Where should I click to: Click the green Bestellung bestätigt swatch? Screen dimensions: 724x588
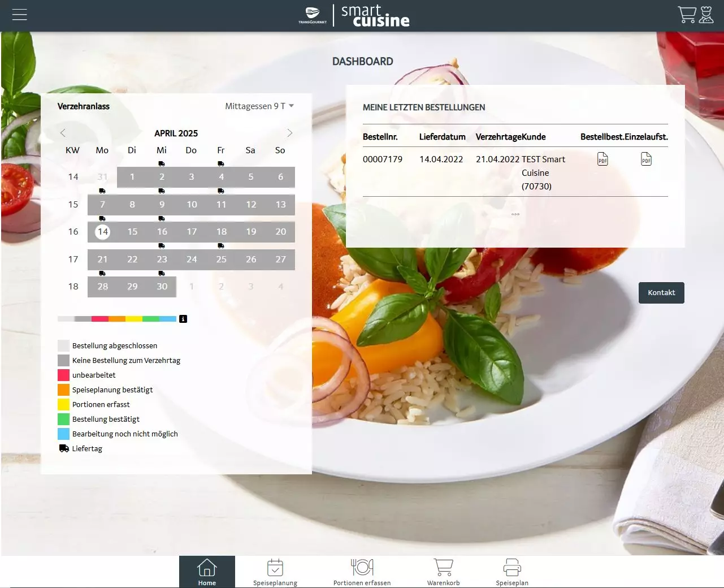(63, 419)
